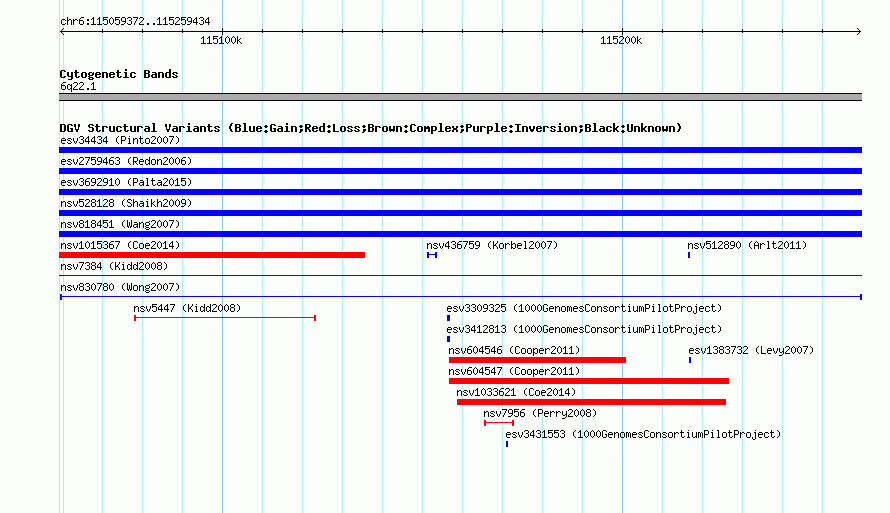Click the ruler's right arrow end
890x513 pixels.
point(859,31)
